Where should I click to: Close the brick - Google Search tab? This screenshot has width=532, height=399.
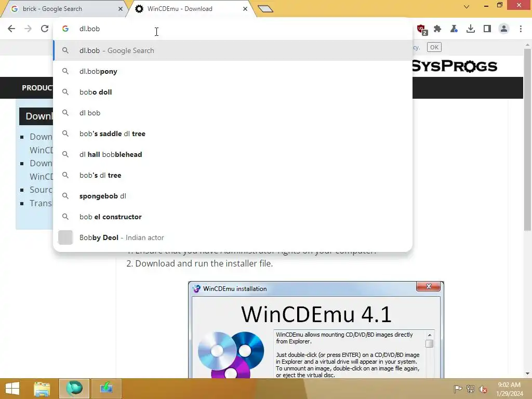point(120,9)
